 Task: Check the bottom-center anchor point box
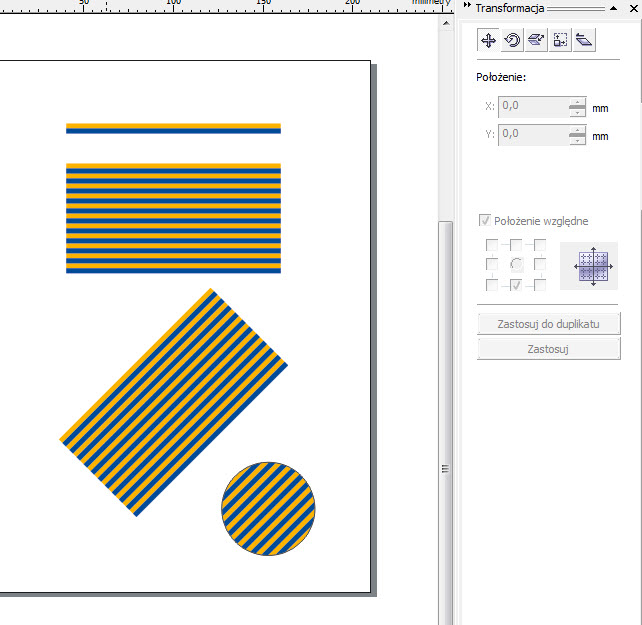[516, 285]
